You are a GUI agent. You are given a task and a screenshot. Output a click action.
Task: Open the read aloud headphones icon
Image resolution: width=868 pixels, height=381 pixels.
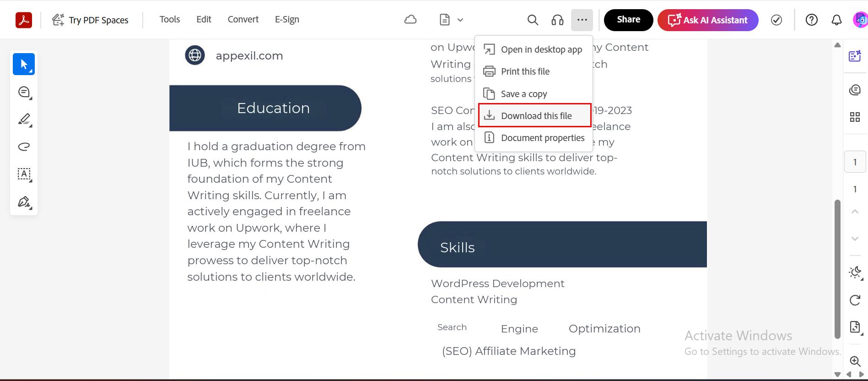pyautogui.click(x=557, y=20)
